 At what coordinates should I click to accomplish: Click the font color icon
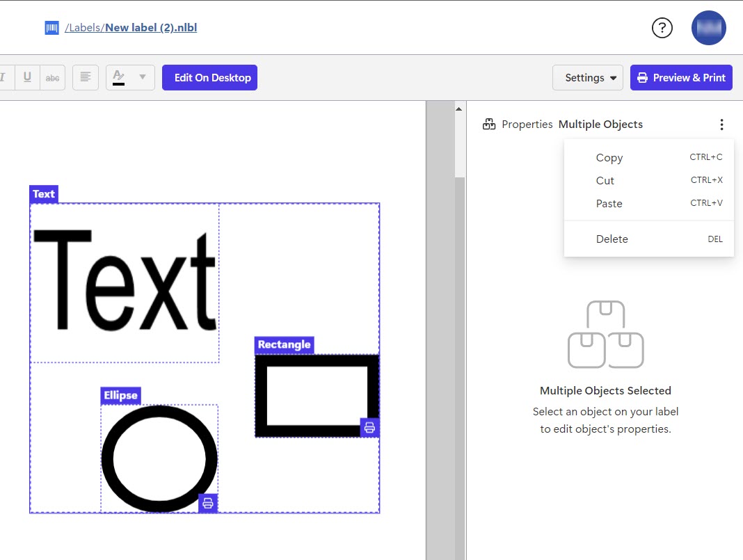tap(118, 77)
